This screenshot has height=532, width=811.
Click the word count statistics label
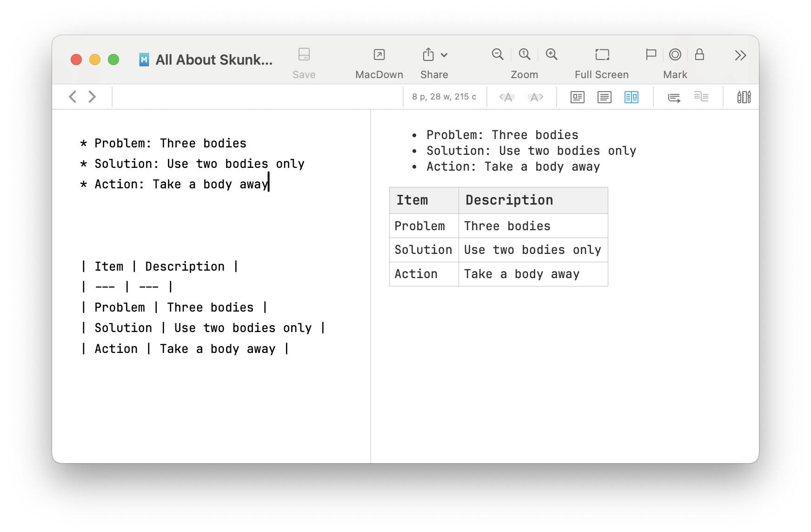point(444,97)
